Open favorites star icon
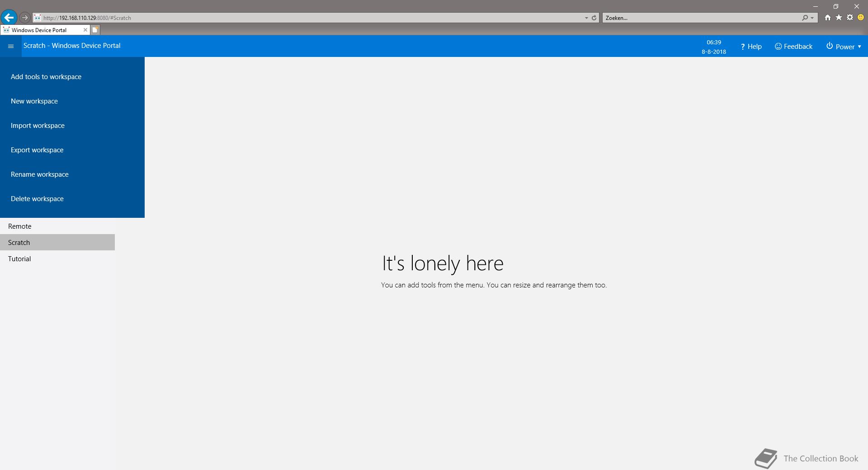This screenshot has width=868, height=470. (x=839, y=18)
